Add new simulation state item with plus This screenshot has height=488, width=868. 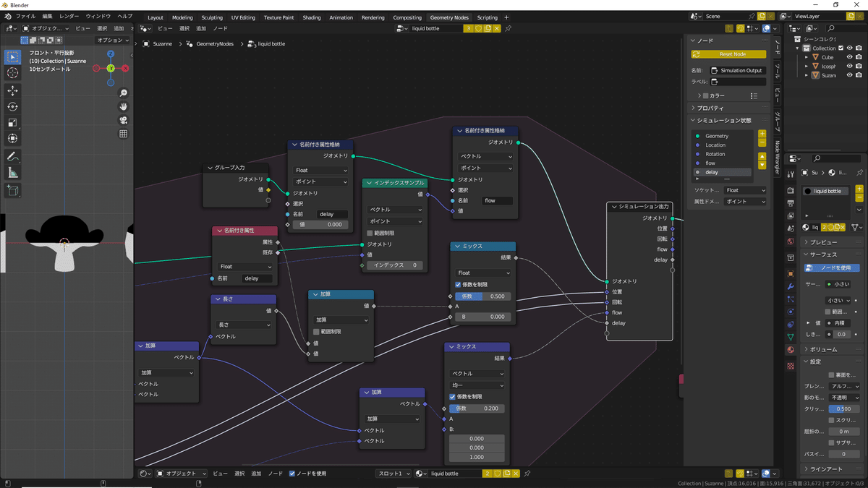tap(762, 134)
